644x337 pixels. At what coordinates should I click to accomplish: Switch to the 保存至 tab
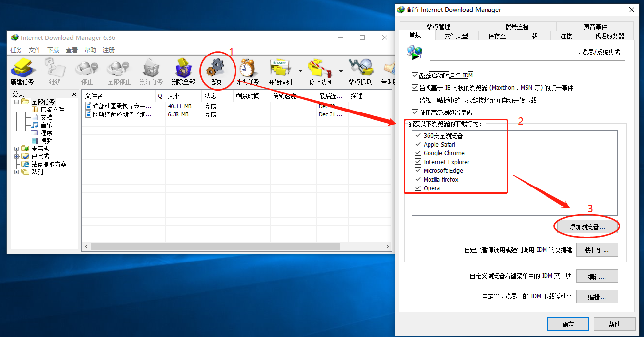[497, 36]
